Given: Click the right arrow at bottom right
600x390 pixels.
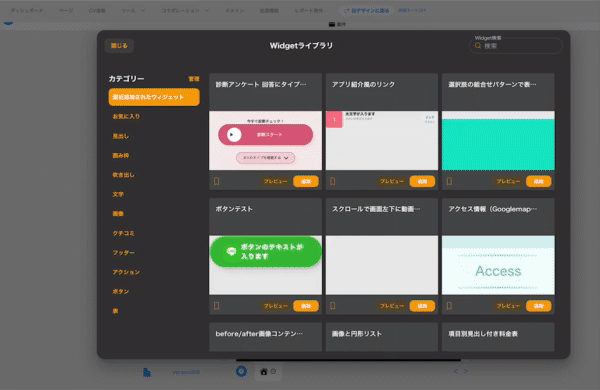Looking at the screenshot, I should [466, 371].
